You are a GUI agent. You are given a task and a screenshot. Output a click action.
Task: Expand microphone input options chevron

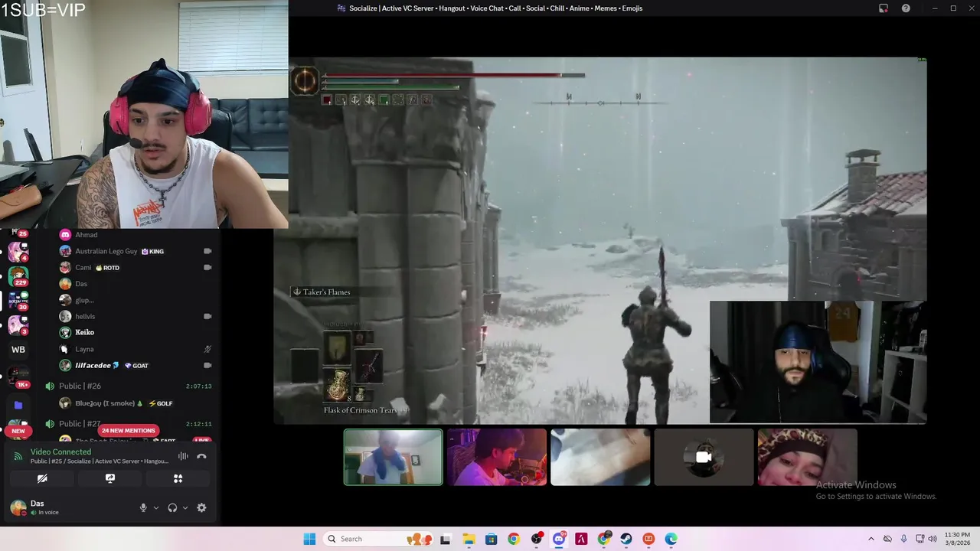click(x=156, y=507)
